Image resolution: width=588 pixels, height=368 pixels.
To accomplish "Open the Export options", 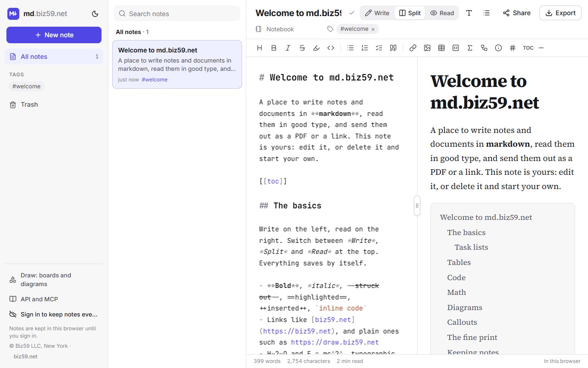I will tap(560, 13).
